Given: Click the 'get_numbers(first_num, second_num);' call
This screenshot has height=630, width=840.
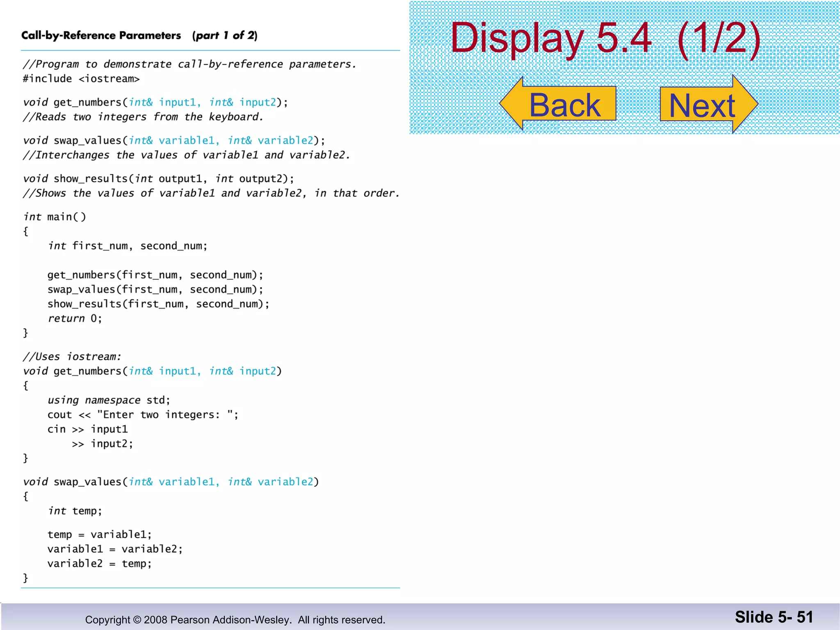Looking at the screenshot, I should point(155,275).
